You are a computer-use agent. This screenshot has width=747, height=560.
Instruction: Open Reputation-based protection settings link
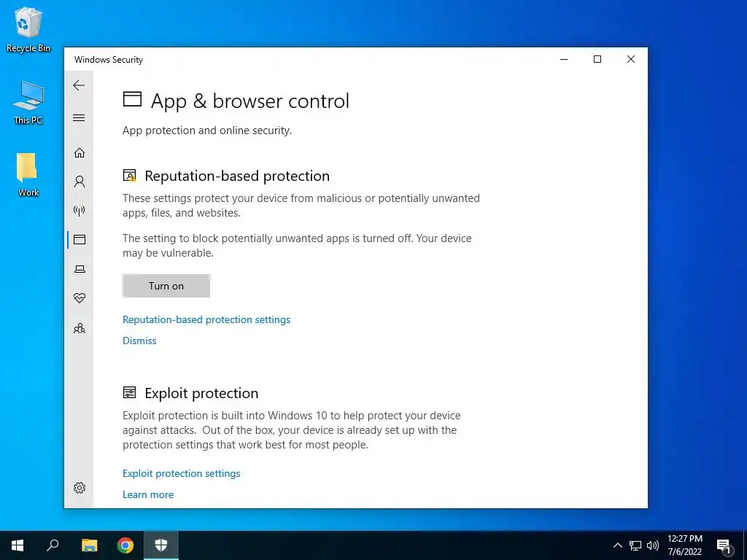[206, 319]
